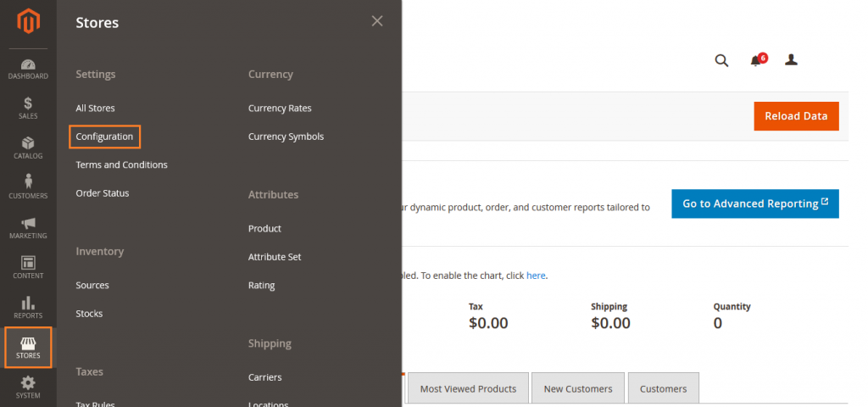Switch to New Customers tab
The width and height of the screenshot is (868, 407).
[578, 388]
